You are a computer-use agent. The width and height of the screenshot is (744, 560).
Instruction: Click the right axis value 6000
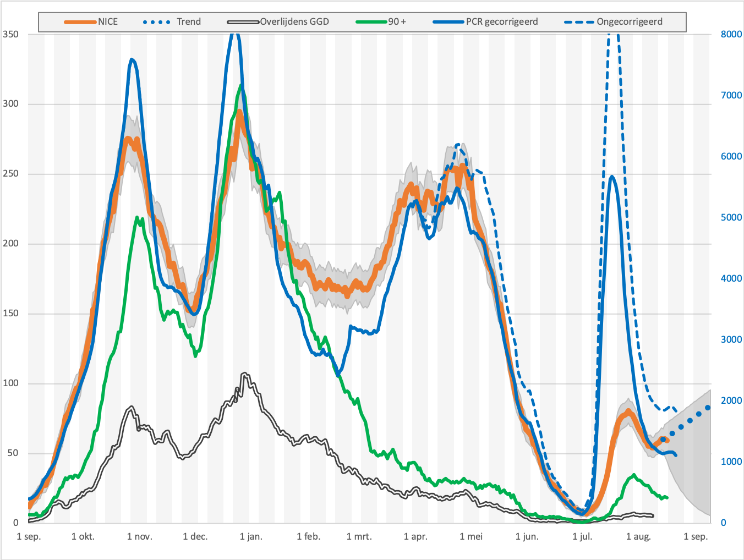[x=731, y=156]
